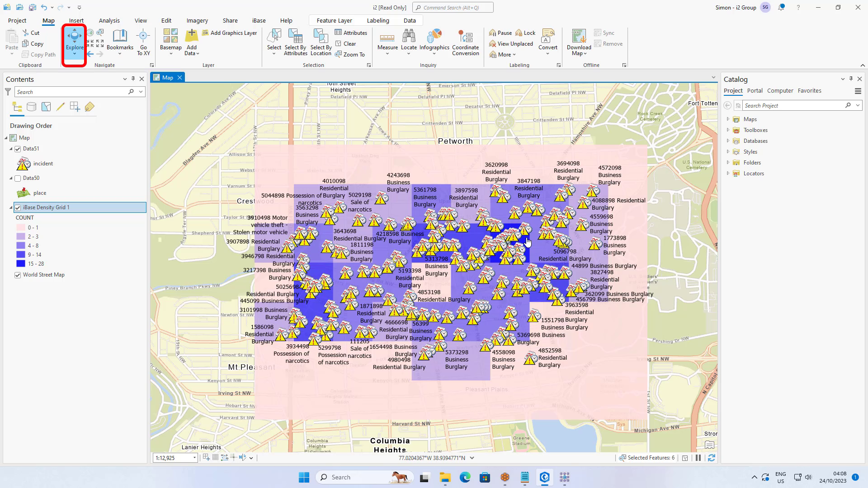Toggle visibility of the World Street Map layer
The width and height of the screenshot is (868, 488).
(18, 275)
